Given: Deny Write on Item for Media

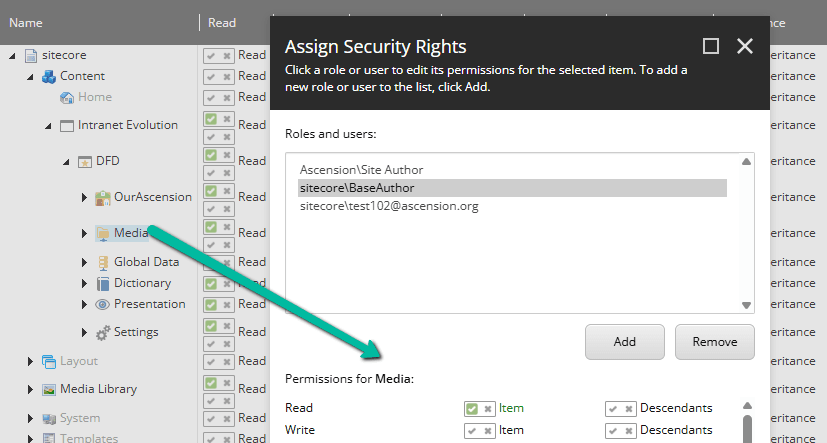Looking at the screenshot, I should [488, 431].
